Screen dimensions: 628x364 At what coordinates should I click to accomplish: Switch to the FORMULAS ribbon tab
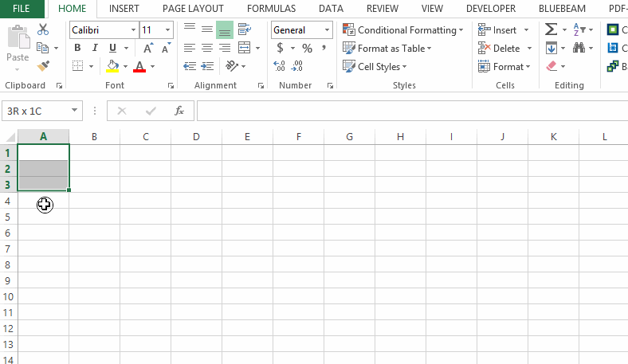pyautogui.click(x=271, y=9)
